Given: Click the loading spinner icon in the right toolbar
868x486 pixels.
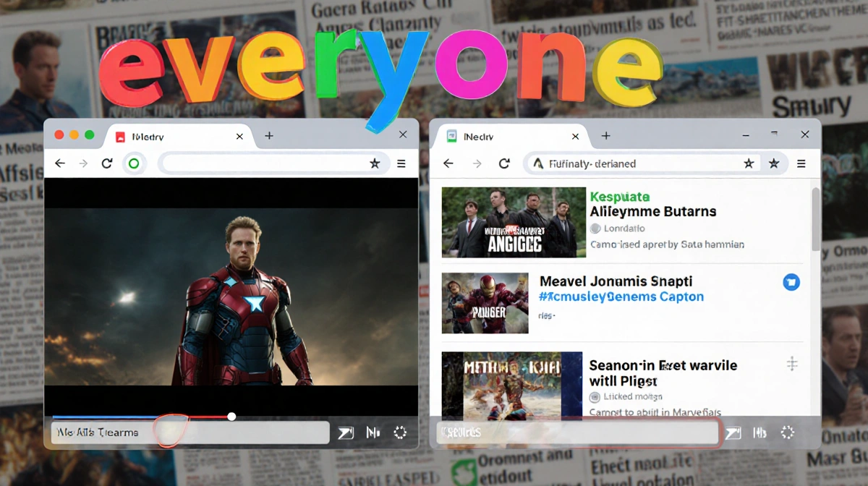Looking at the screenshot, I should pos(788,432).
